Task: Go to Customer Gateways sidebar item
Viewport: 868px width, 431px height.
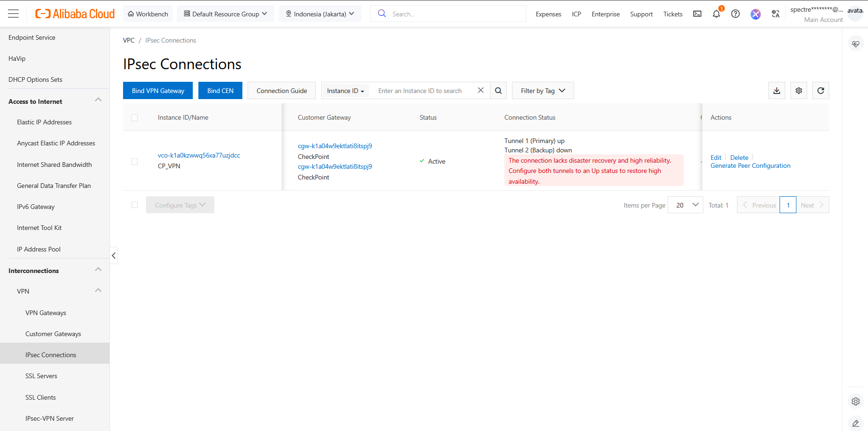Action: point(53,334)
